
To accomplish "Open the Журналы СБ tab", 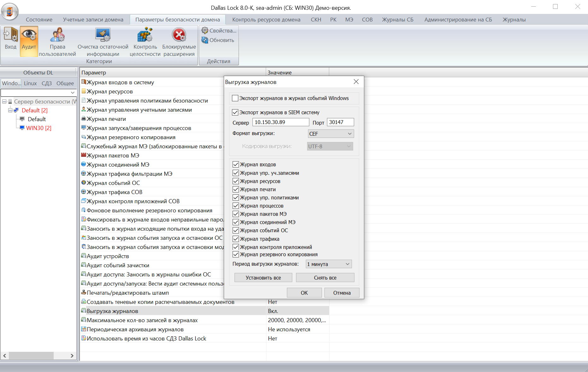I will [397, 20].
